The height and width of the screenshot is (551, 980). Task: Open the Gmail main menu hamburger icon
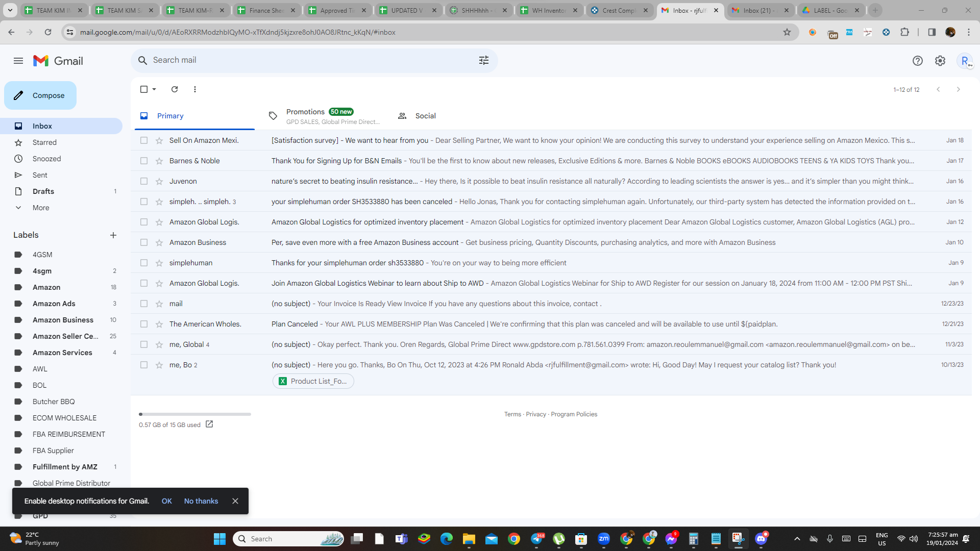click(x=18, y=61)
